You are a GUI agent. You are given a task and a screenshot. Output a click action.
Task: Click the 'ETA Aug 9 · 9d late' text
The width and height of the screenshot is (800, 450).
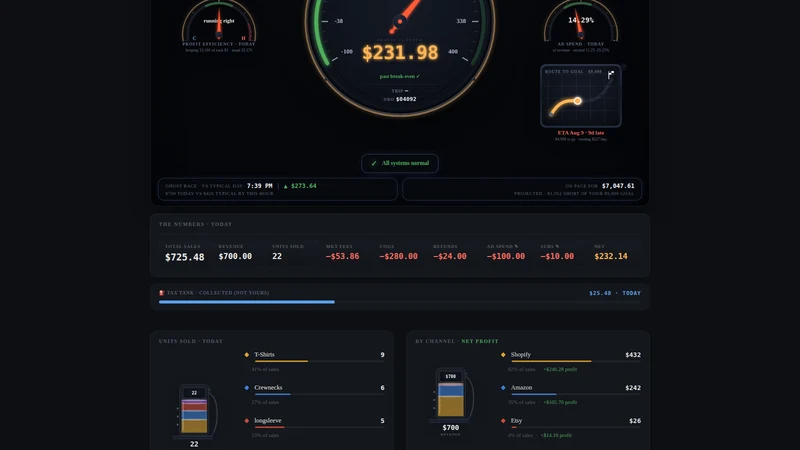click(x=581, y=133)
